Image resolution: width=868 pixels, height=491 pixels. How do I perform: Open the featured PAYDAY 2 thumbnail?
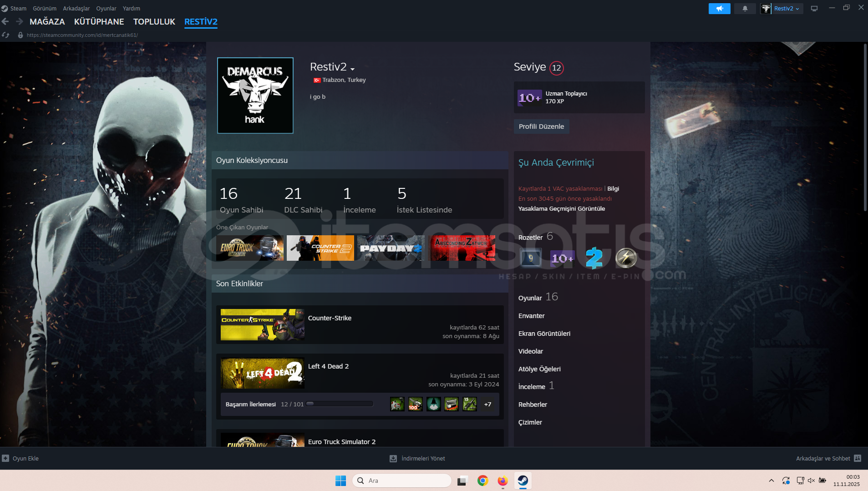click(x=391, y=248)
